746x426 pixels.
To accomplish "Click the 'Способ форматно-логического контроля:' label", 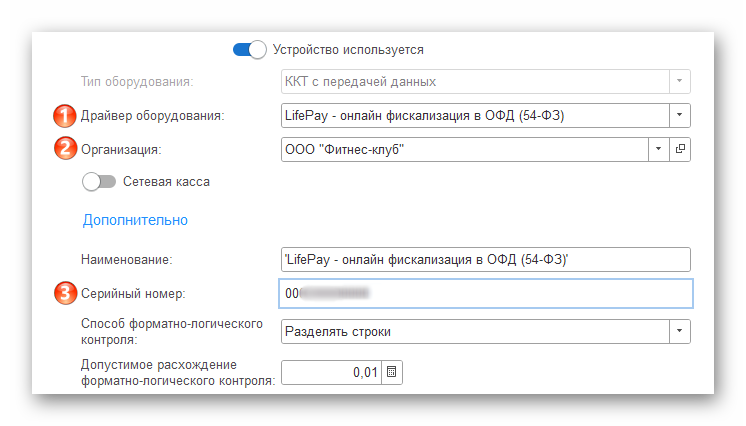I will coord(172,331).
